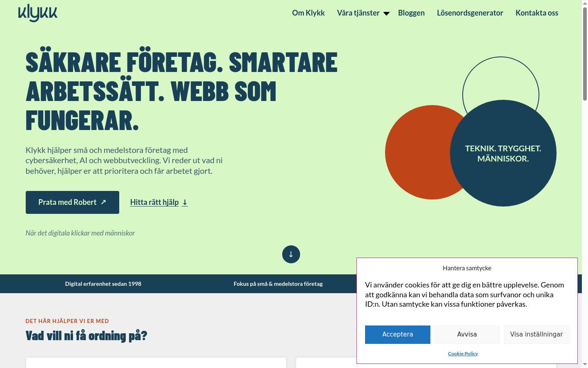
Task: Click the "Digital erfarenhet sedan 1998" text
Action: [103, 284]
